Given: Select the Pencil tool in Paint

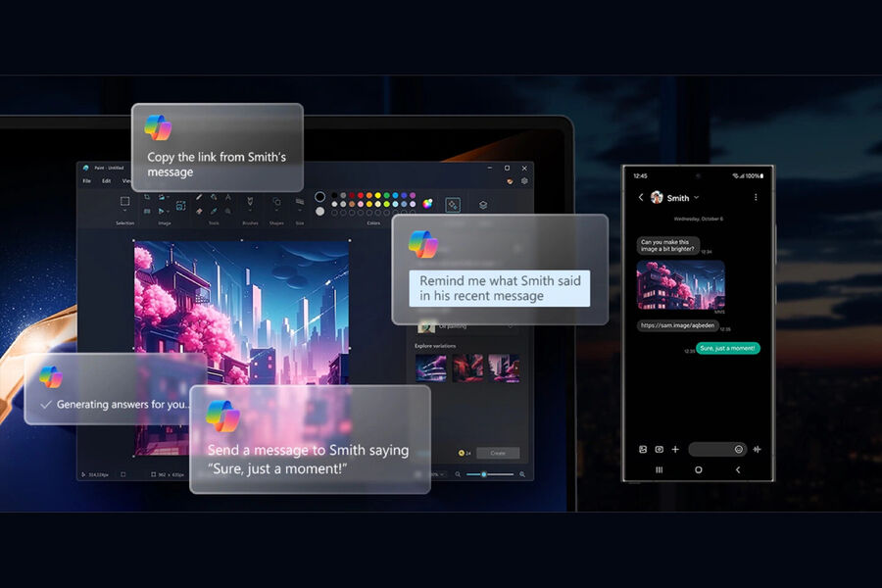Looking at the screenshot, I should click(x=199, y=197).
